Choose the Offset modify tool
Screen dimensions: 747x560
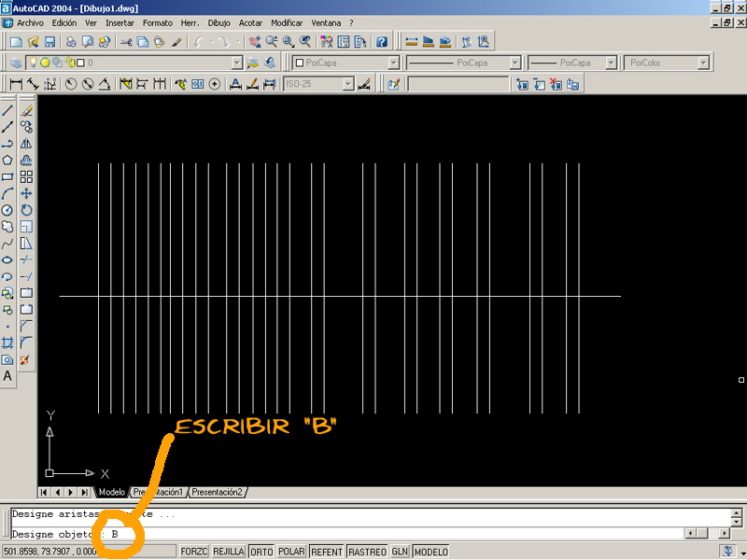(27, 161)
